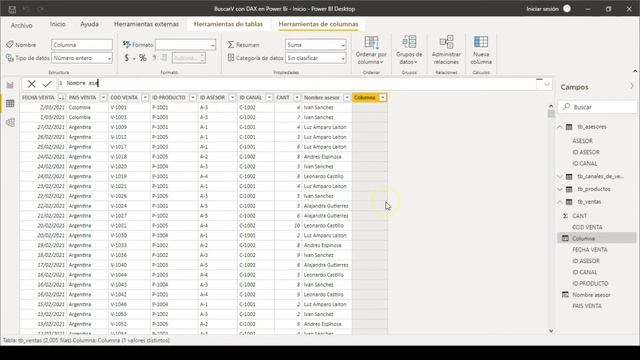
Task: Open ID ASESOR column filter arrow
Action: (x=232, y=98)
